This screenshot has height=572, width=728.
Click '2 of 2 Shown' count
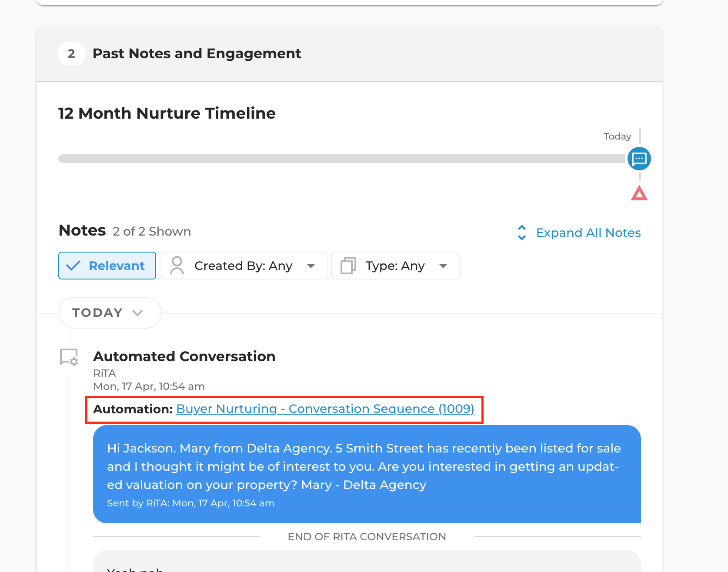(x=152, y=231)
